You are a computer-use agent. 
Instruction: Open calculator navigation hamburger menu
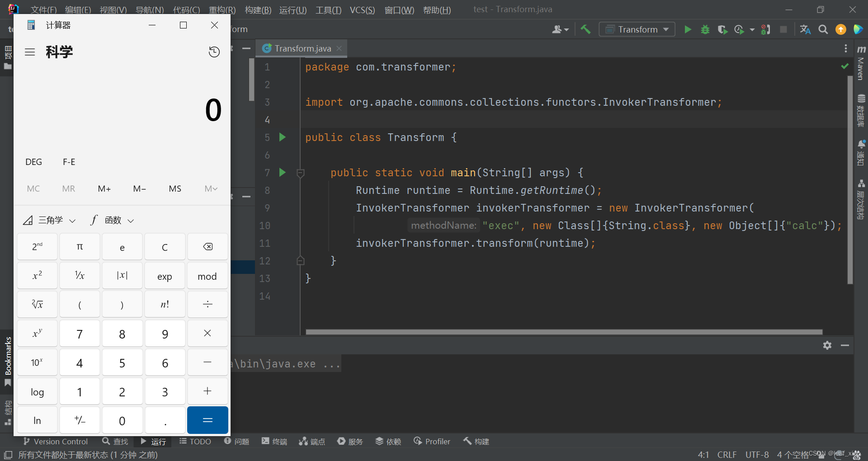(x=30, y=52)
